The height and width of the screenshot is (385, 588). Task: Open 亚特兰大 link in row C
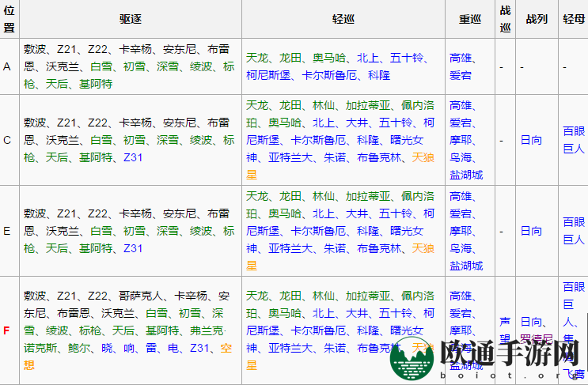290,157
